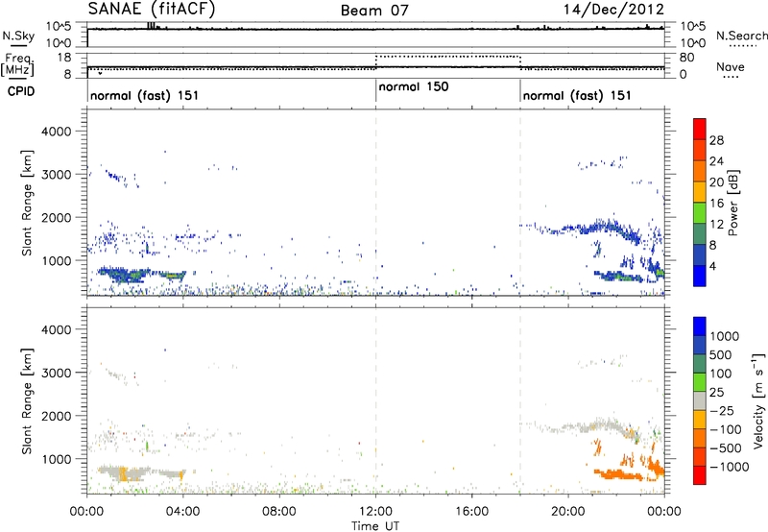Viewport: 768px width, 532px height.
Task: Click the Nave legend label
Action: pyautogui.click(x=731, y=67)
